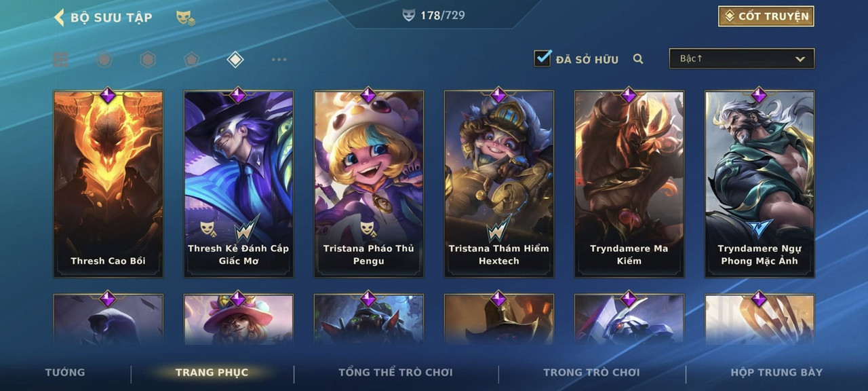
Task: Open Tryndamere Ngự Phong Mặc Ảnh skin
Action: (x=759, y=184)
